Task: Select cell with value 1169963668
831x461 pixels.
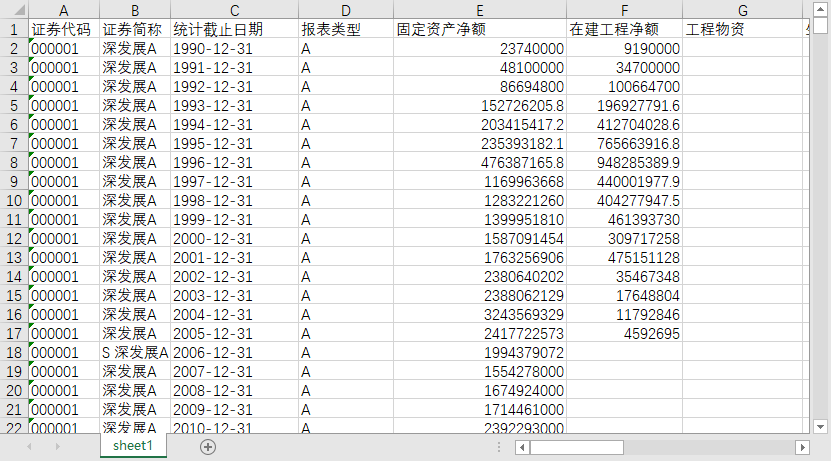Action: pyautogui.click(x=480, y=182)
